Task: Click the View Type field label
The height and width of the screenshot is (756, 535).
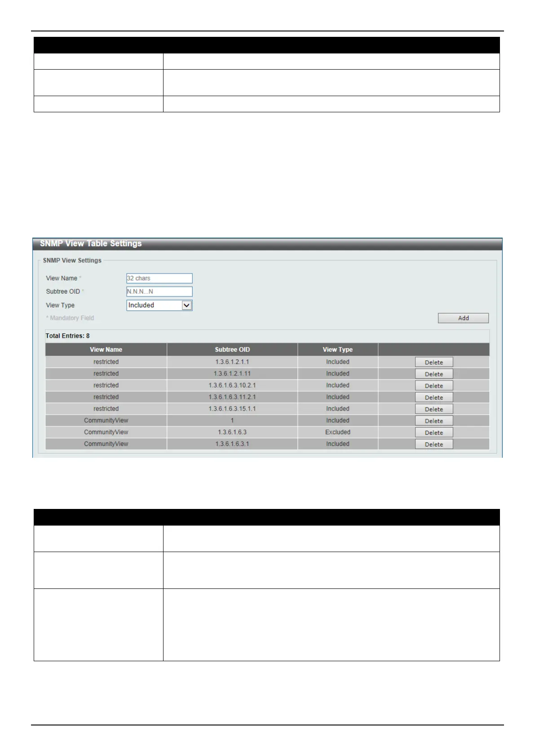Action: point(60,305)
